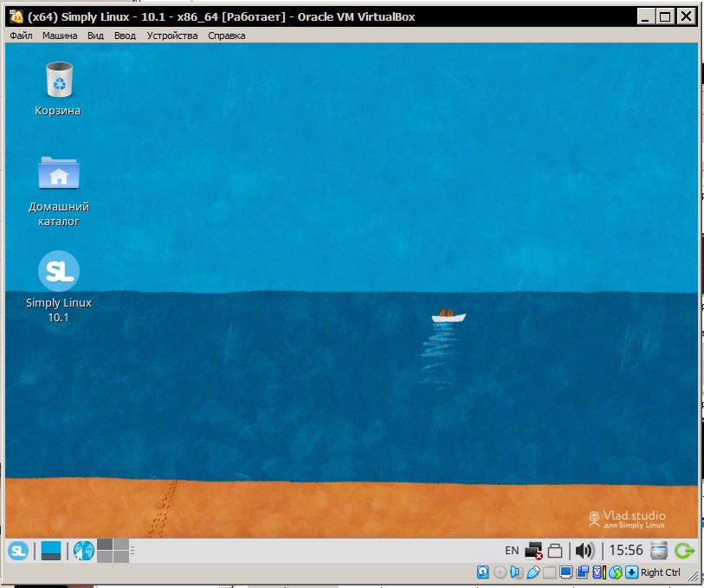This screenshot has width=704, height=588.
Task: Open the Устройства menu
Action: pyautogui.click(x=172, y=36)
